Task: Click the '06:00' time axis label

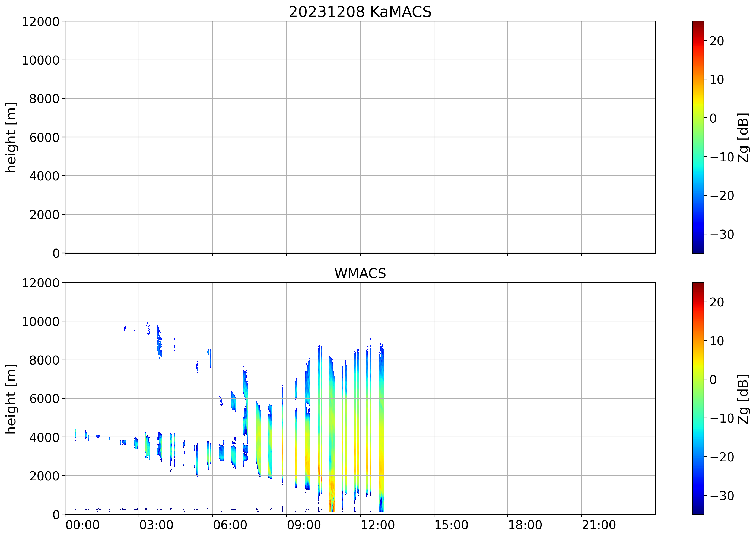Action: tap(230, 525)
